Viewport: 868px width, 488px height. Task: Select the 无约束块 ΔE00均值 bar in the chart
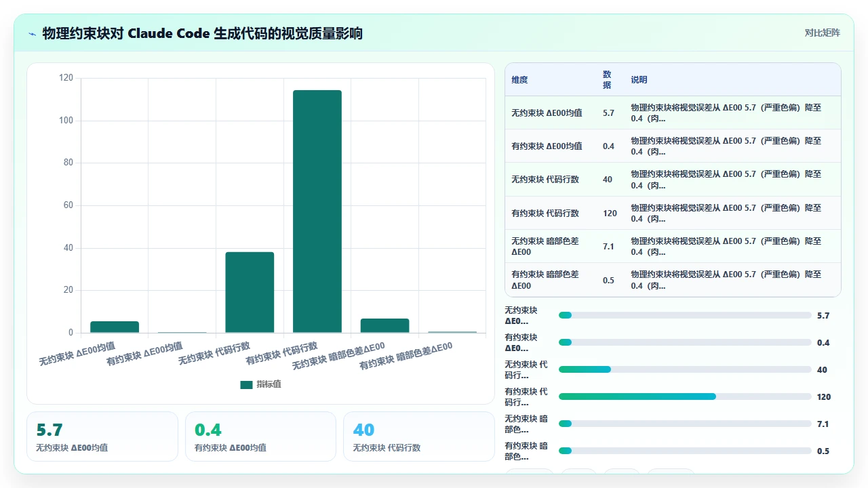pyautogui.click(x=115, y=327)
